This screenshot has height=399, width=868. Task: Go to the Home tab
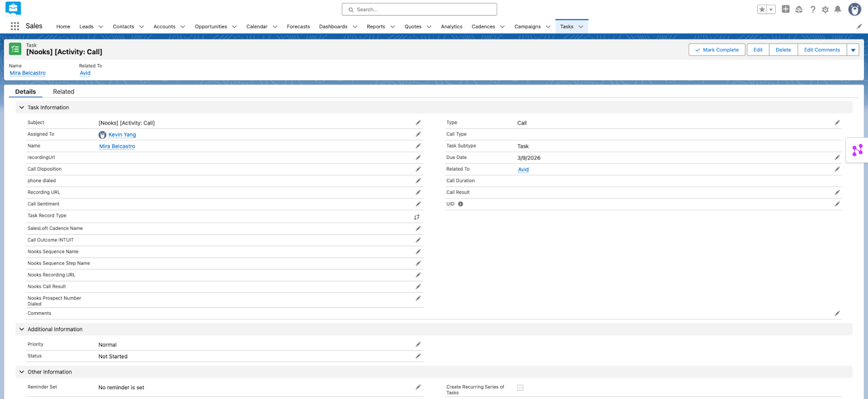pos(63,27)
